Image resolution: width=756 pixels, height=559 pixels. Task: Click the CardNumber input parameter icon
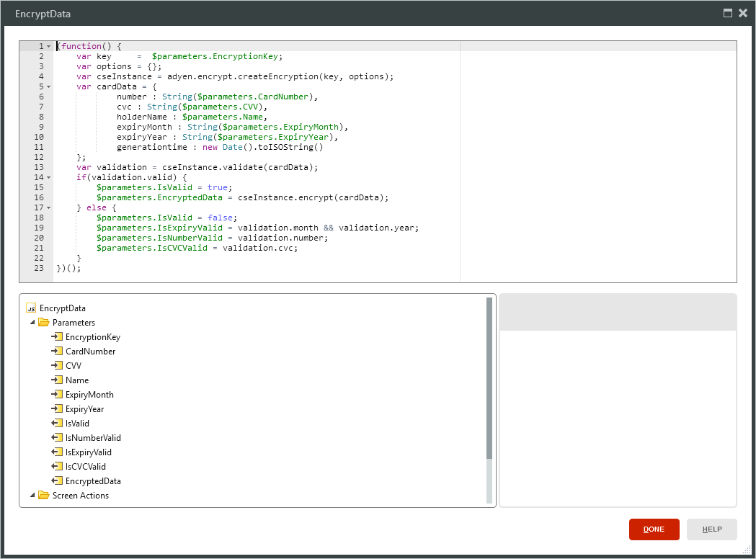[57, 352]
